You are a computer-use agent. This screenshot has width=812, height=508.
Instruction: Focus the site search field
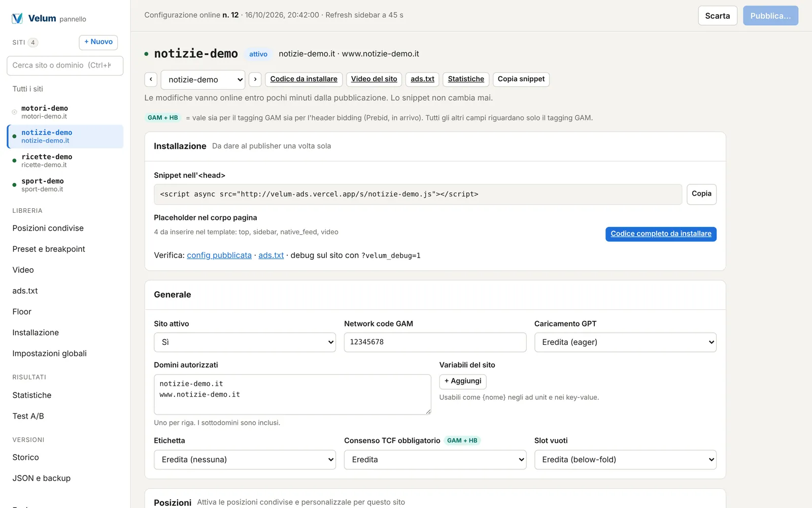pos(65,66)
